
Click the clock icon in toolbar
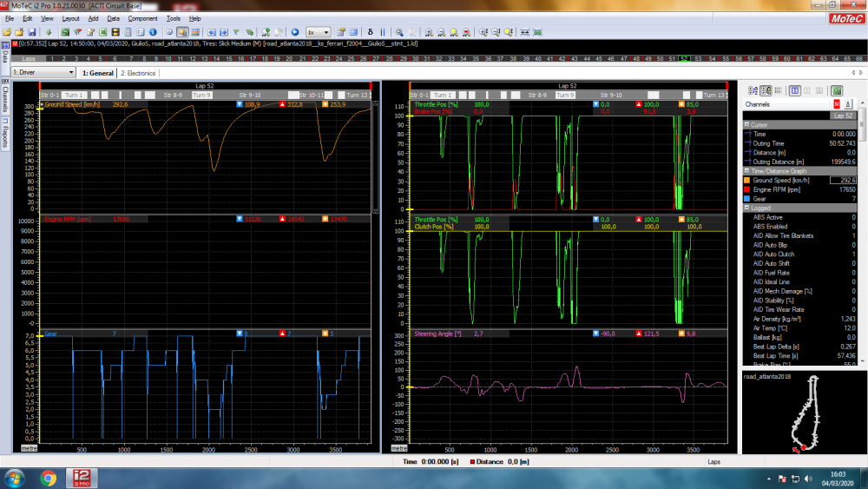(169, 32)
